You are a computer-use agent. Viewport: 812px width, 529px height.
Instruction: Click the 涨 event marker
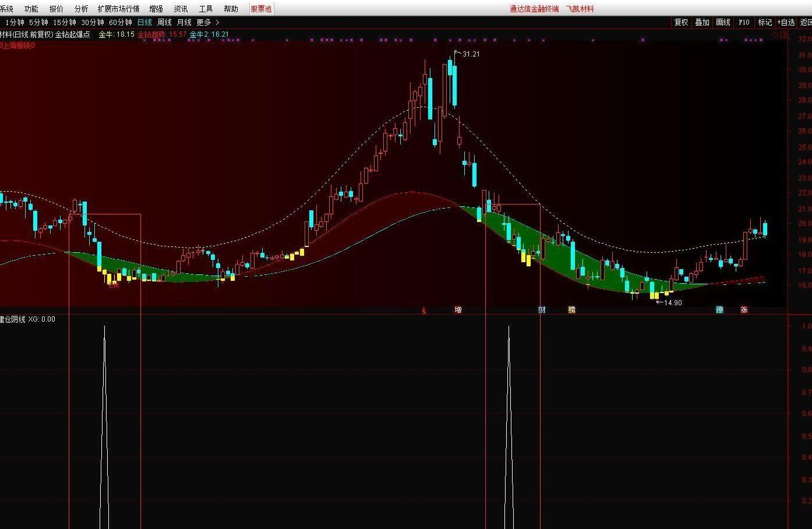tap(744, 310)
